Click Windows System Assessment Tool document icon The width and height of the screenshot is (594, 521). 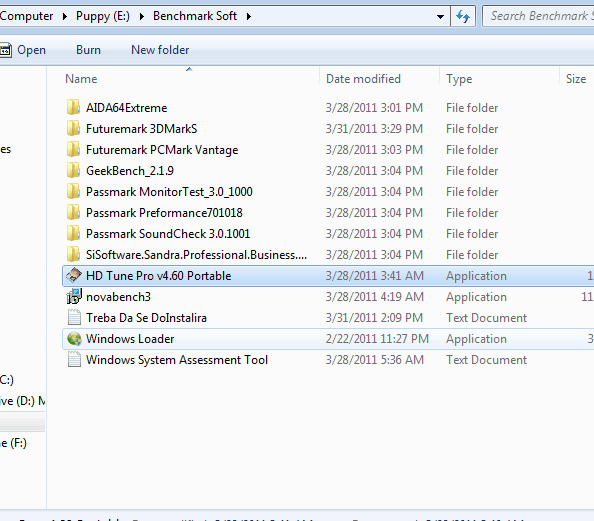[x=74, y=360]
